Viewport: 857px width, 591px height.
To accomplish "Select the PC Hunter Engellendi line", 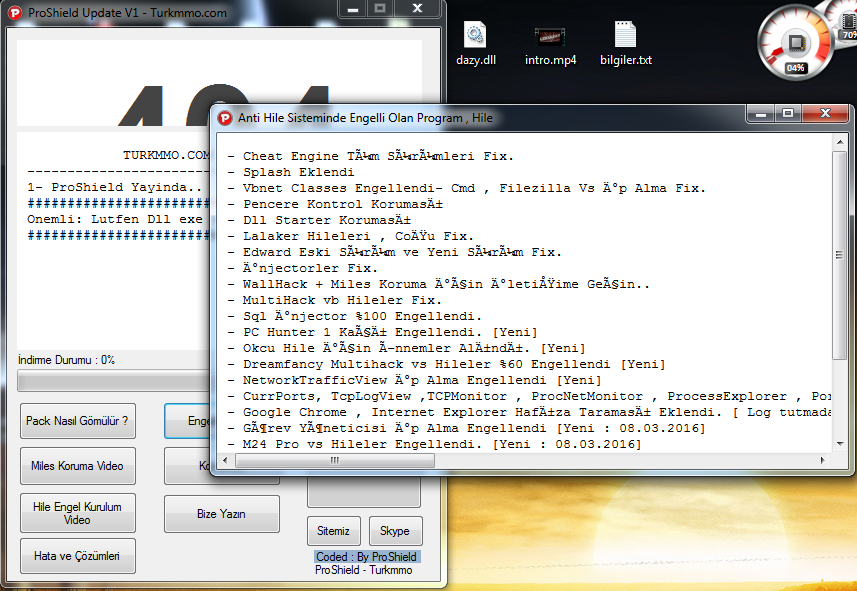I will coord(383,332).
